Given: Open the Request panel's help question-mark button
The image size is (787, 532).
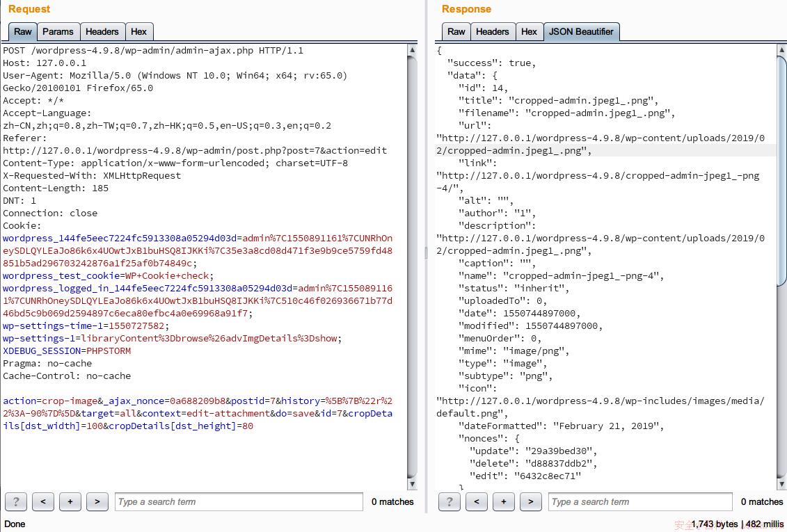Looking at the screenshot, I should 16,501.
